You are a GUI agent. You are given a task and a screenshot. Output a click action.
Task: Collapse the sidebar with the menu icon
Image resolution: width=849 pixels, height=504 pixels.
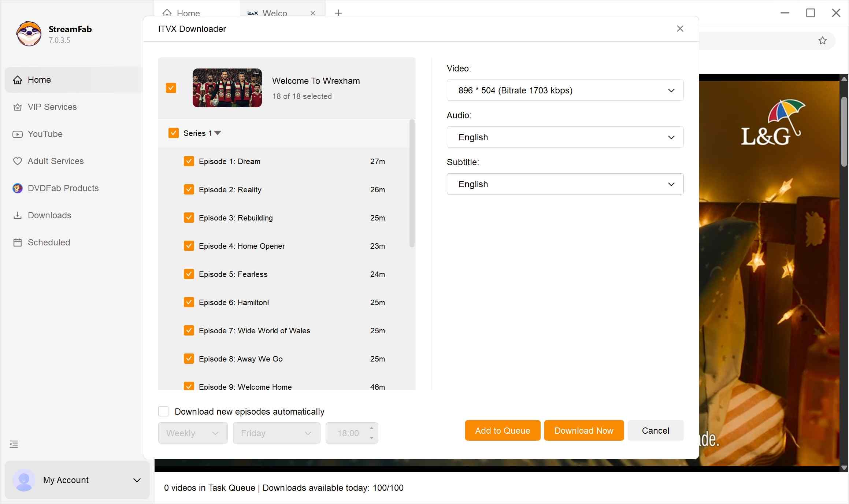point(14,444)
